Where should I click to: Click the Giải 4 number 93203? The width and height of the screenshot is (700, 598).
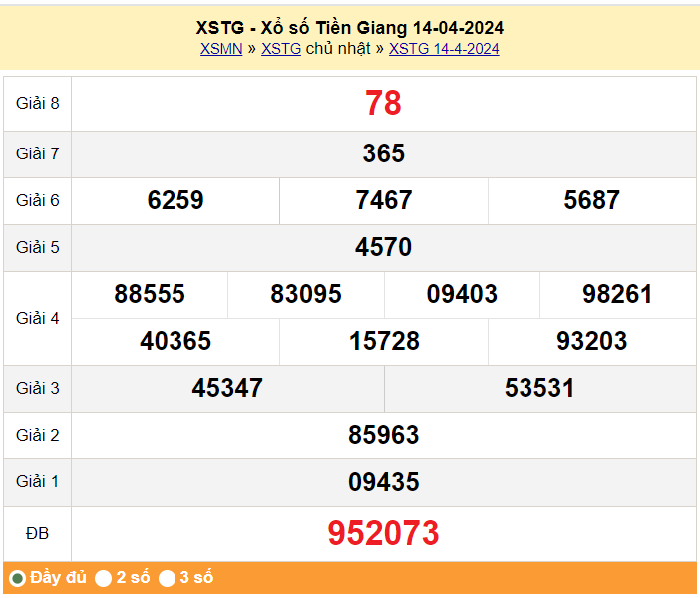coord(592,341)
